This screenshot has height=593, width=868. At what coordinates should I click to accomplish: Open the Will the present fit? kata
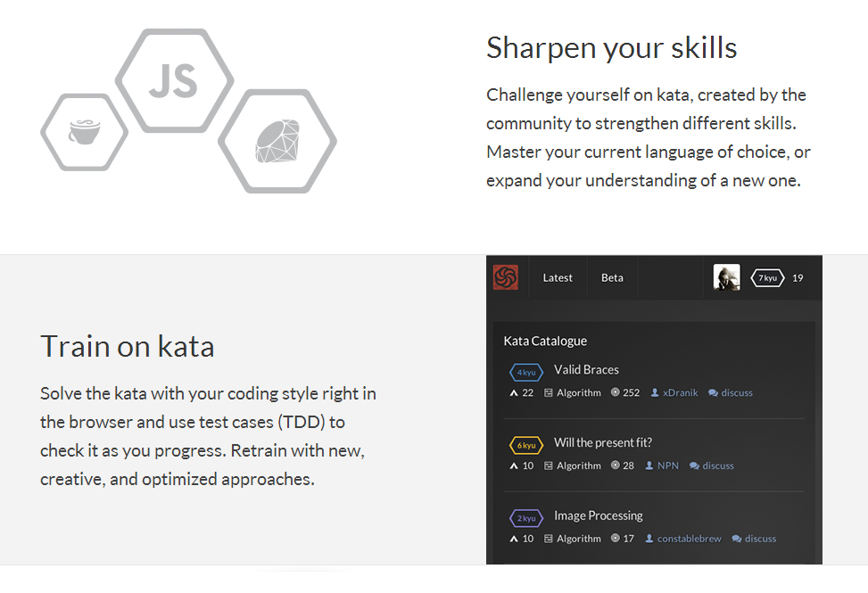tap(603, 442)
